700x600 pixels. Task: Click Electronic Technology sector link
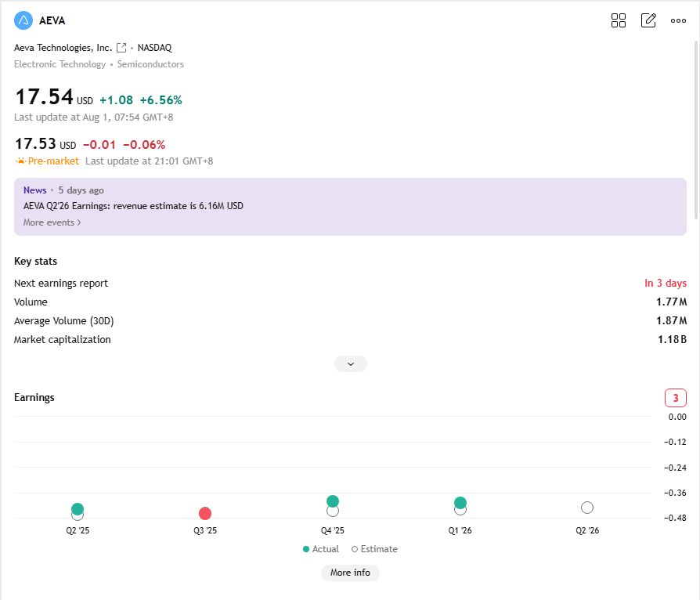60,64
